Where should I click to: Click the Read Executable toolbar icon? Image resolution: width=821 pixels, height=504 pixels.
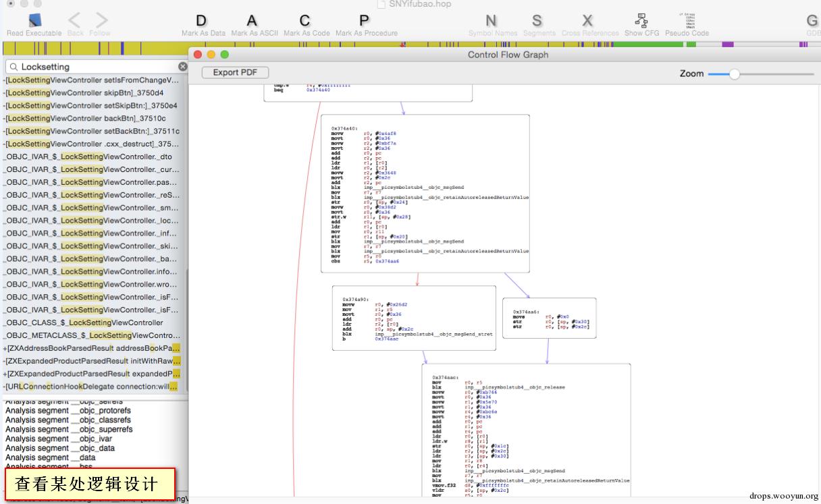[x=34, y=21]
